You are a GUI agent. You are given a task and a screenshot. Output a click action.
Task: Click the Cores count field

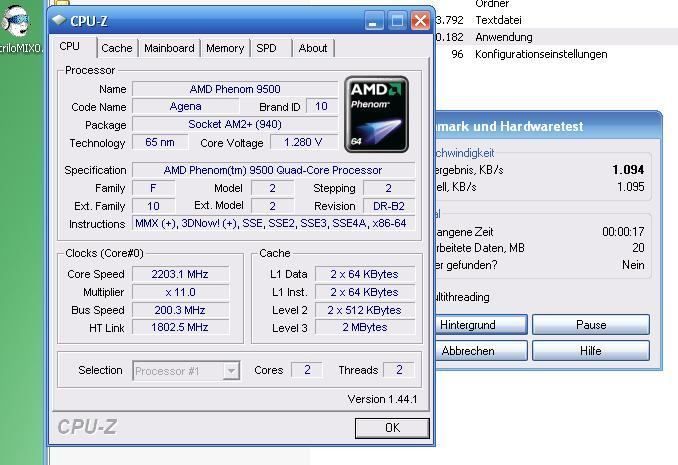(x=307, y=370)
